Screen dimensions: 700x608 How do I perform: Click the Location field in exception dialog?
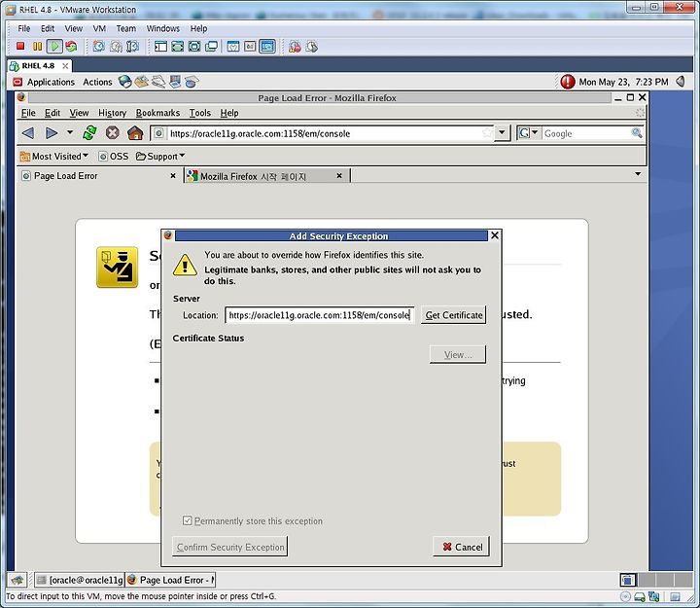320,315
